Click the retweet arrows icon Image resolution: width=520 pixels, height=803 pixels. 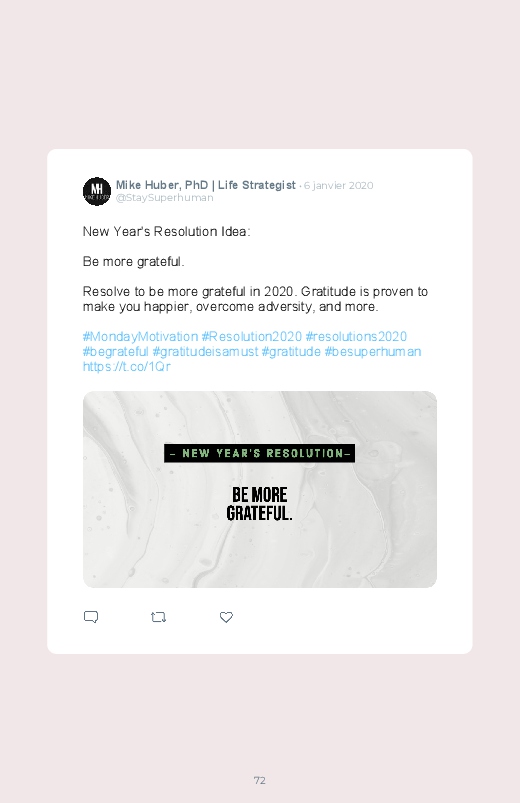coord(158,617)
